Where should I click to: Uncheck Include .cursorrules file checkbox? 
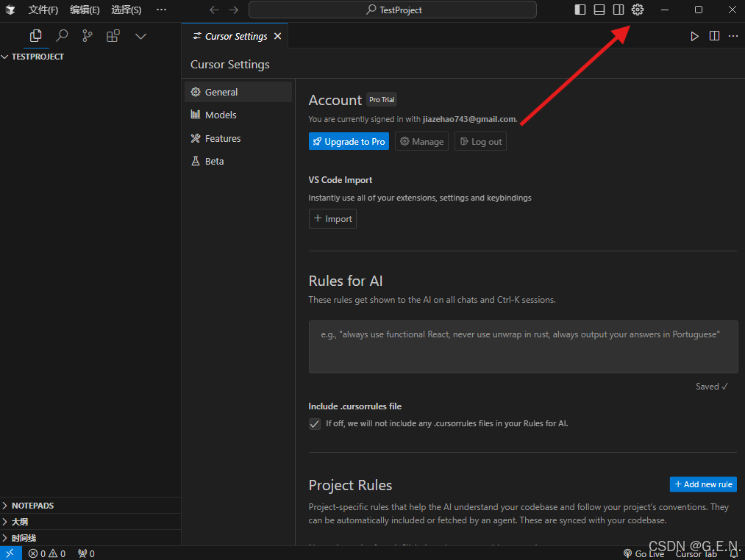pos(315,424)
